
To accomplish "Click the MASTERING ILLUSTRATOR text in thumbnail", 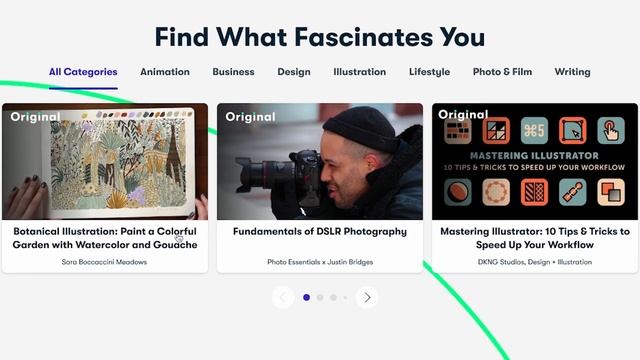I will tap(534, 156).
